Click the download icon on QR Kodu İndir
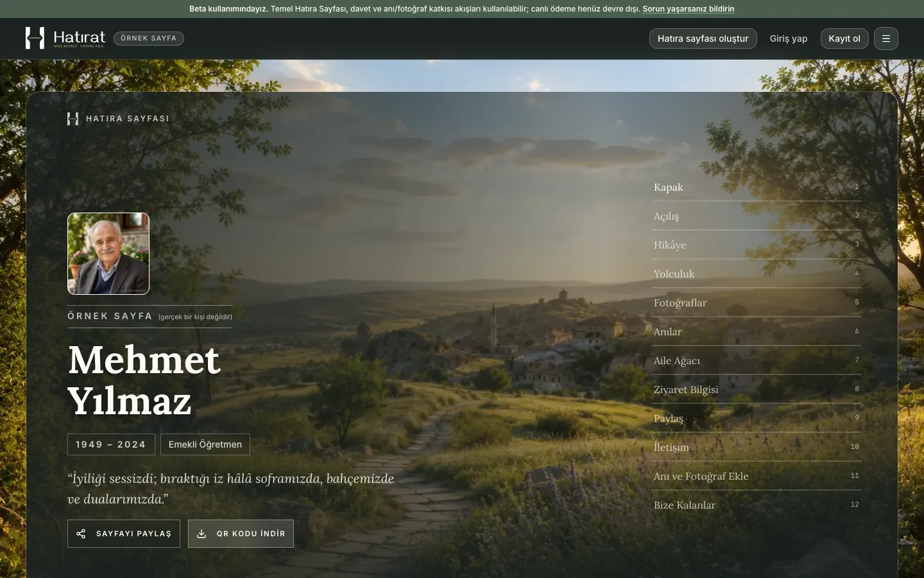924x578 pixels. tap(201, 534)
